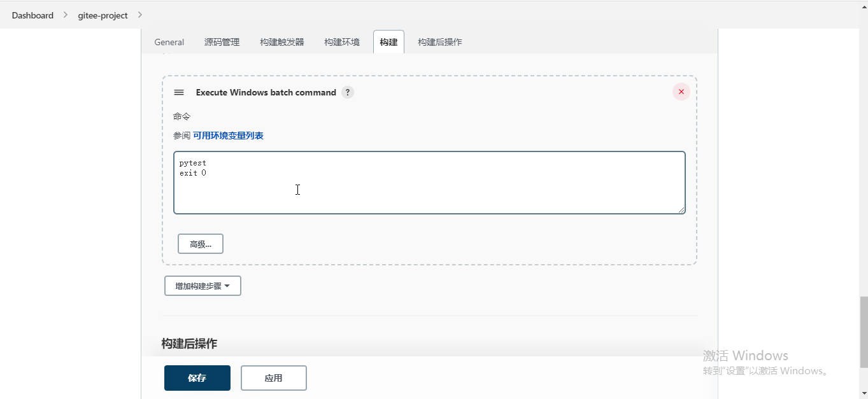
Task: Click the 高级... button
Action: (x=201, y=244)
